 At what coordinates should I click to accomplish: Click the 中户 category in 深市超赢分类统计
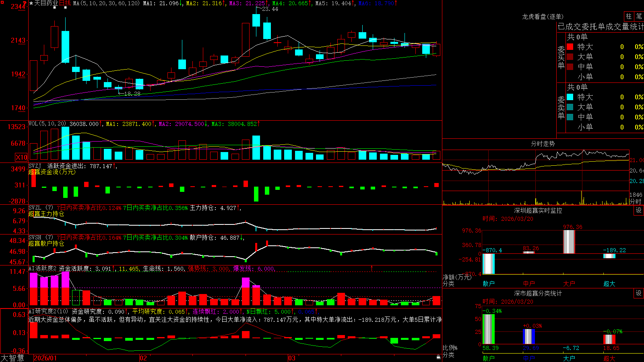pos(529,358)
